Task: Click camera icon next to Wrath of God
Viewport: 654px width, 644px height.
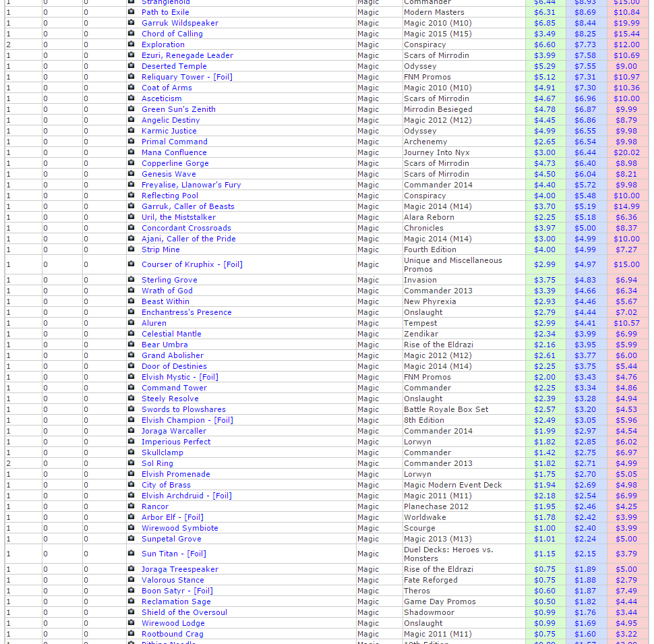Action: coord(131,290)
